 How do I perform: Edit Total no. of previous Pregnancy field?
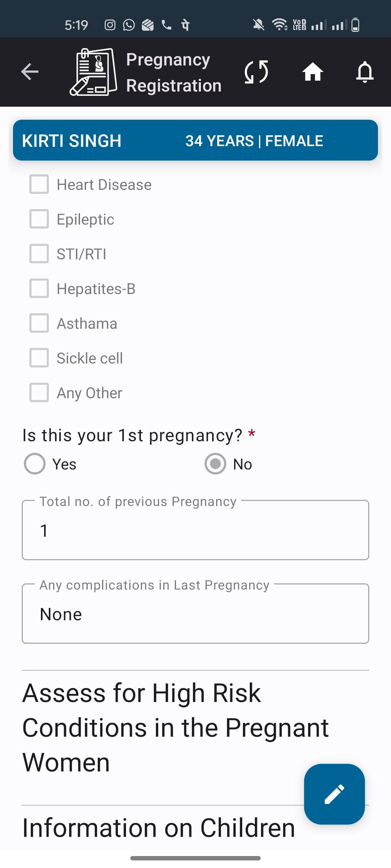point(195,530)
